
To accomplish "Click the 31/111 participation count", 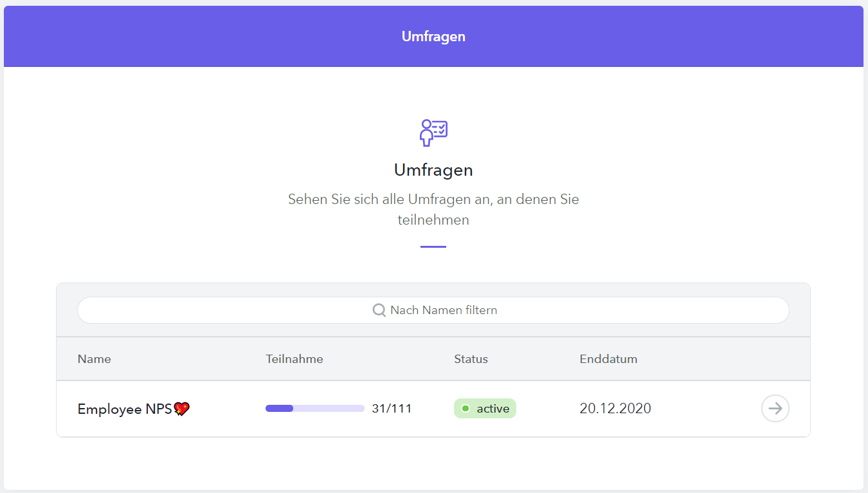I will pyautogui.click(x=392, y=409).
